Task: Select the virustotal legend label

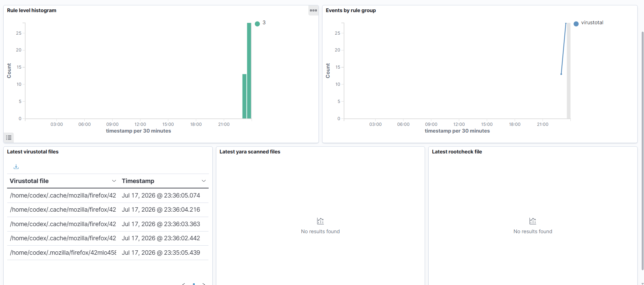Action: click(592, 23)
